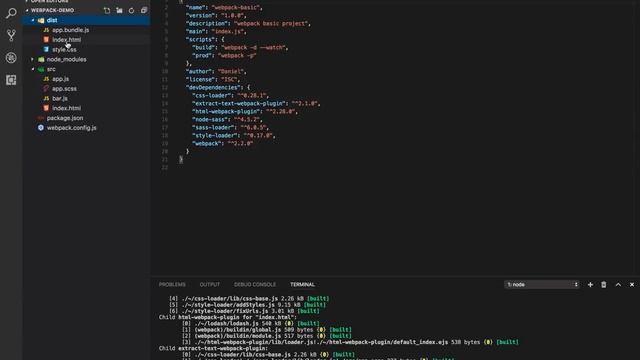The height and width of the screenshot is (360, 640).
Task: Click the "webpack -d --watch" build script text
Action: (x=253, y=48)
